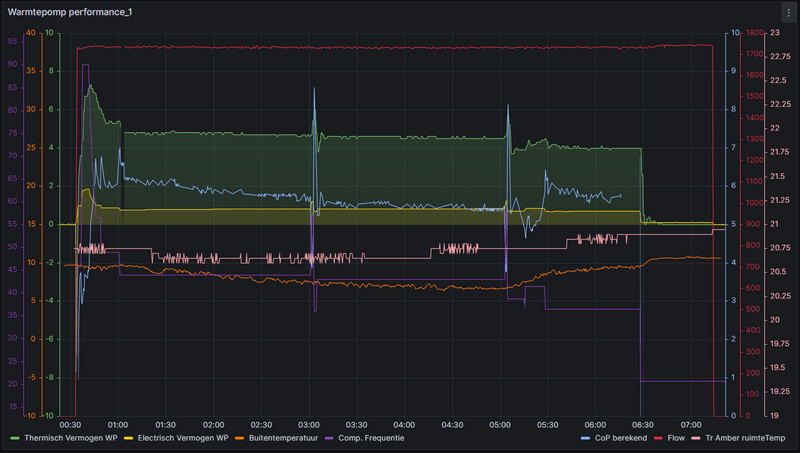Open the panel's three-dot options menu
Image resolution: width=800 pixels, height=453 pixels.
click(x=787, y=12)
